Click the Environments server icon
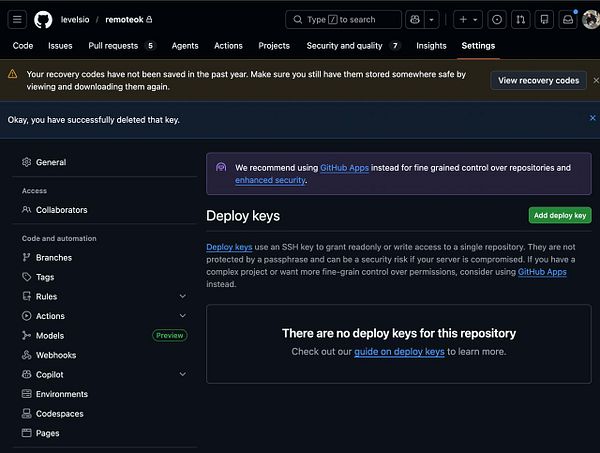Viewport: 600px width, 453px height. [x=26, y=394]
